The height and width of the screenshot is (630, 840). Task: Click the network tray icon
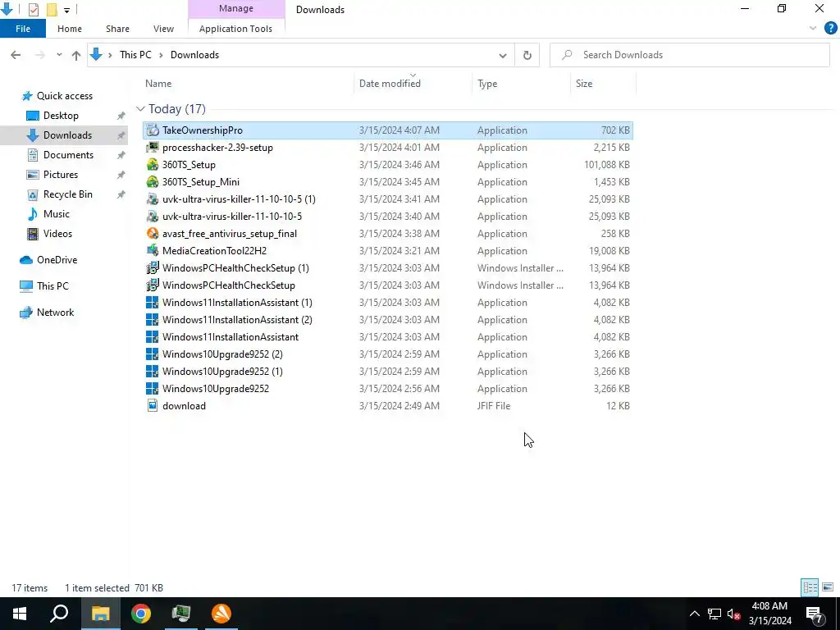tap(714, 614)
